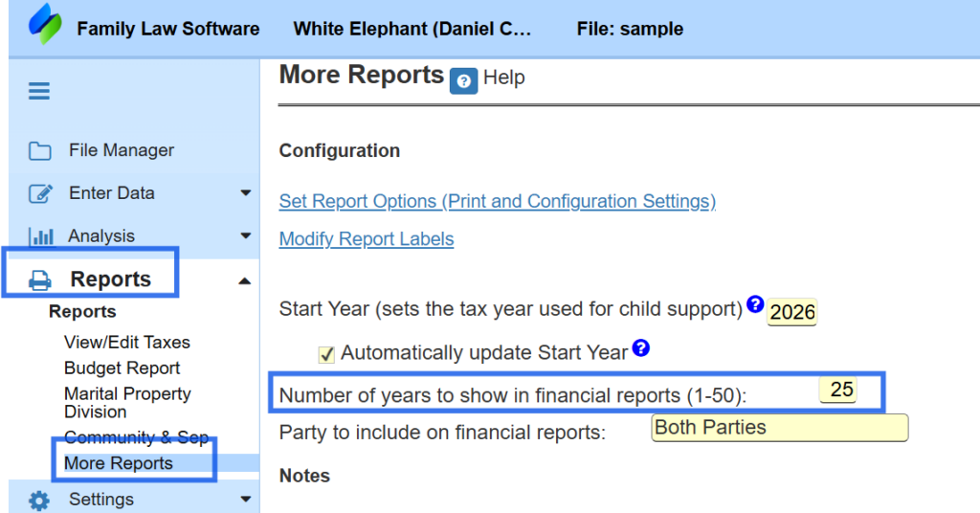Image resolution: width=980 pixels, height=513 pixels.
Task: Click the blue Help question mark icon
Action: tap(463, 81)
